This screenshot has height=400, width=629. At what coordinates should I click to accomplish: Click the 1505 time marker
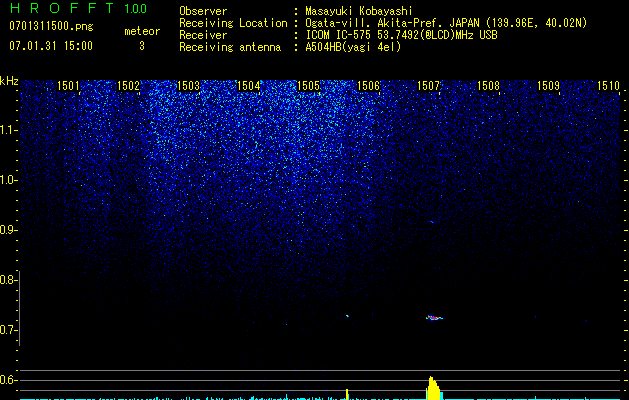(x=308, y=86)
